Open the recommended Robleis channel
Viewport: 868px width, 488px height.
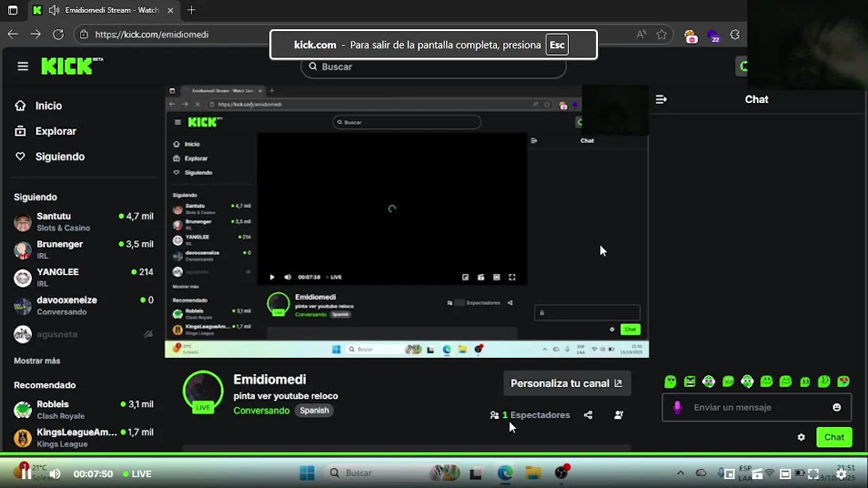click(84, 409)
